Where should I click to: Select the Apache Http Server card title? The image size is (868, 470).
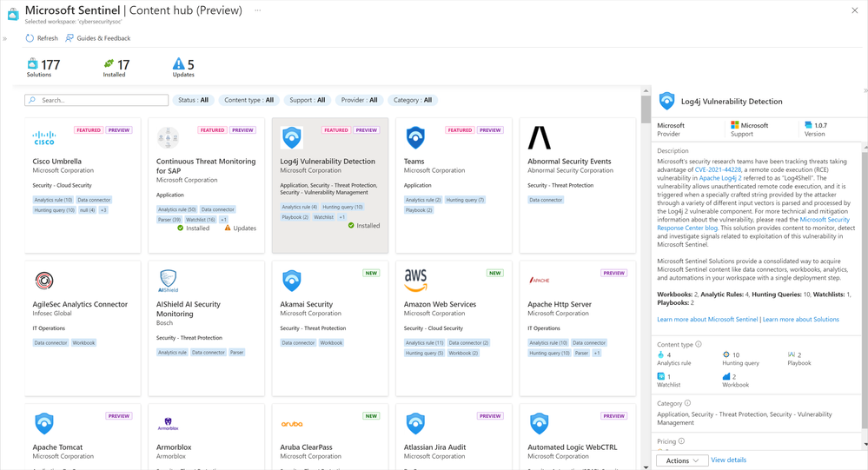[x=559, y=304]
